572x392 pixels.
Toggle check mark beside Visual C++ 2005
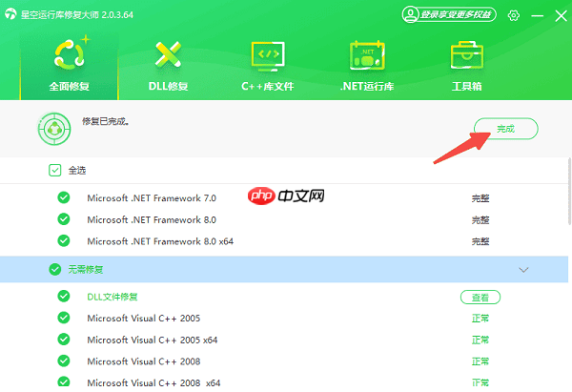(64, 318)
